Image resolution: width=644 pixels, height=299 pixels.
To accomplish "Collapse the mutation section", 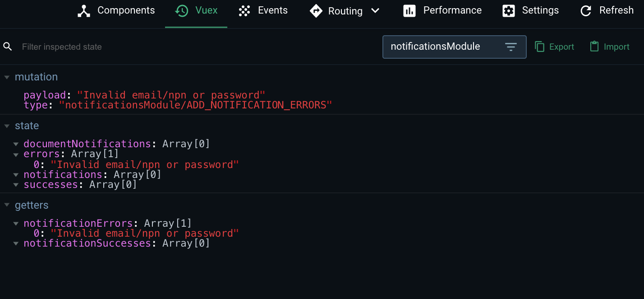I will pyautogui.click(x=7, y=77).
